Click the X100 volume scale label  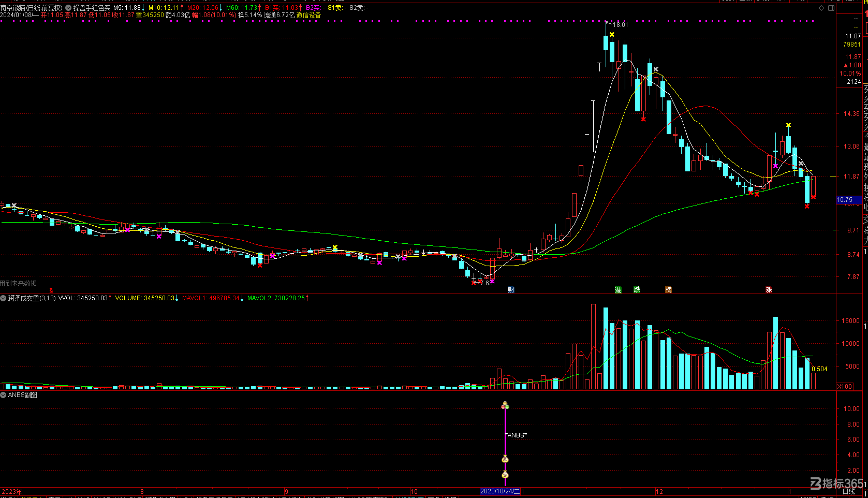click(845, 387)
